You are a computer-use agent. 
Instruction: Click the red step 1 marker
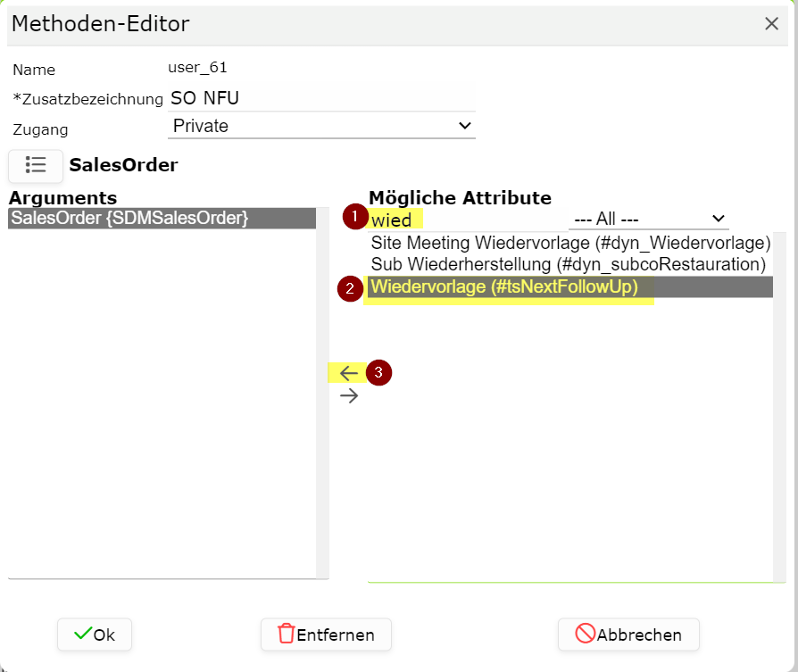tap(355, 216)
